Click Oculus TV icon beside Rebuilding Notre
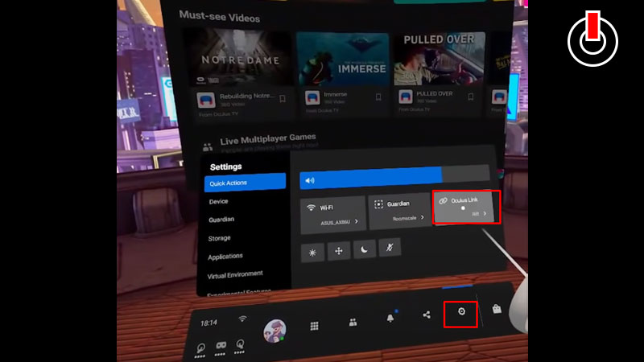The image size is (644, 362). click(206, 100)
